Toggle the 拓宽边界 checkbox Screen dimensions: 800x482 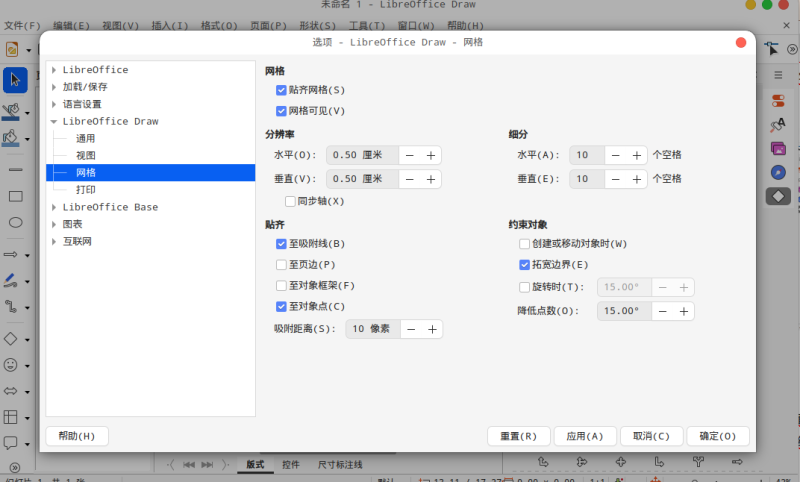click(x=525, y=265)
